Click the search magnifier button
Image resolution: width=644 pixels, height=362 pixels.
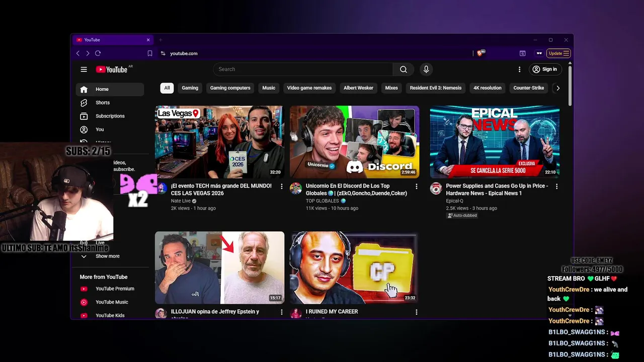404,69
